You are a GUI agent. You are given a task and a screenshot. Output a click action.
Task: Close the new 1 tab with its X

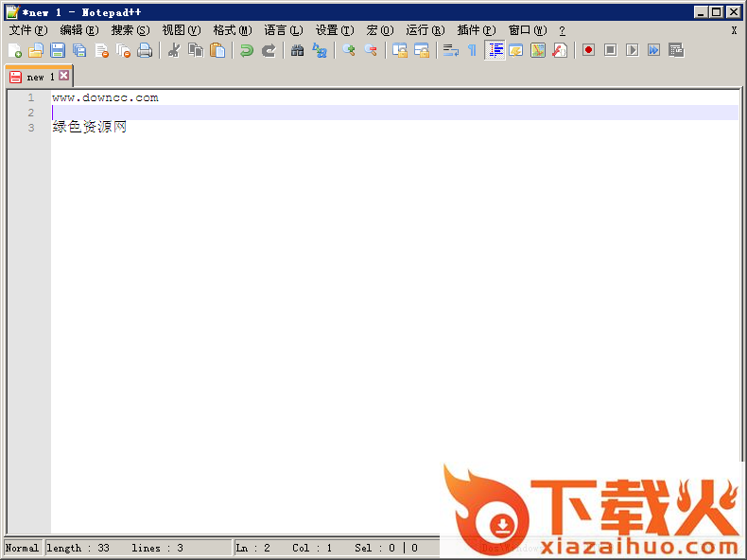pyautogui.click(x=64, y=76)
